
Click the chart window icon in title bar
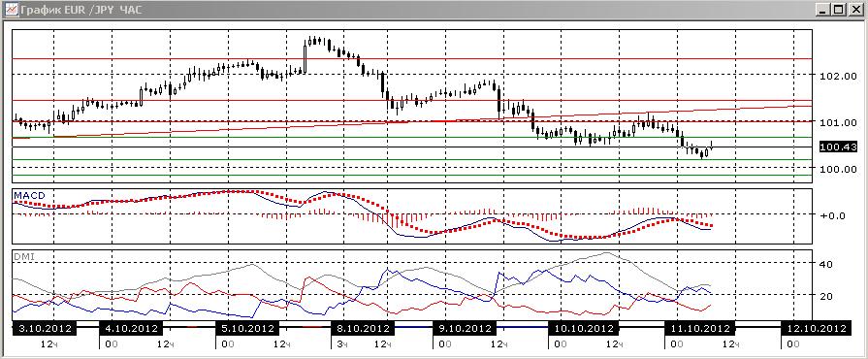(11, 9)
